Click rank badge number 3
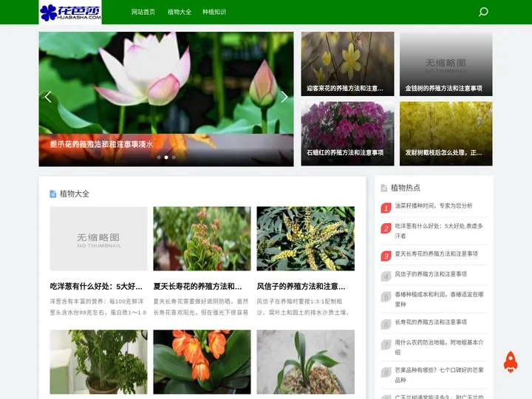 [386, 256]
